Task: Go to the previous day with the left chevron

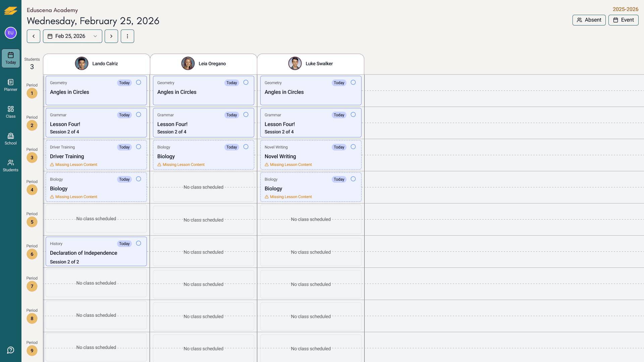Action: point(33,36)
